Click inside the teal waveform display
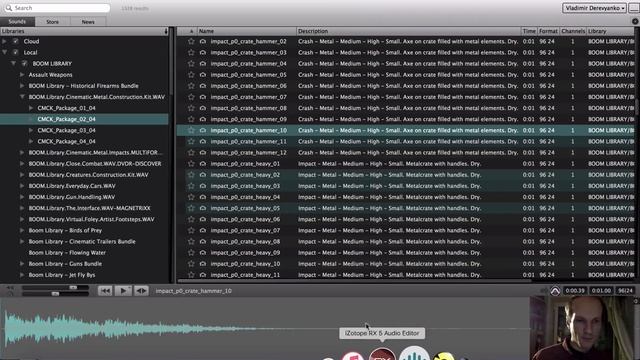Image resolution: width=640 pixels, height=360 pixels. (x=264, y=328)
